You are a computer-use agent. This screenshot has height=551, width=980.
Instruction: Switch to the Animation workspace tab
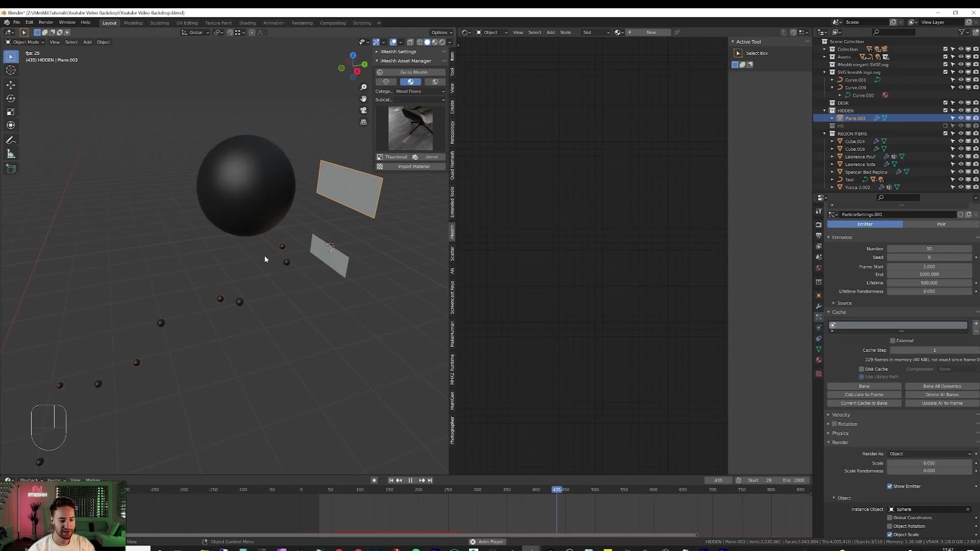(273, 23)
